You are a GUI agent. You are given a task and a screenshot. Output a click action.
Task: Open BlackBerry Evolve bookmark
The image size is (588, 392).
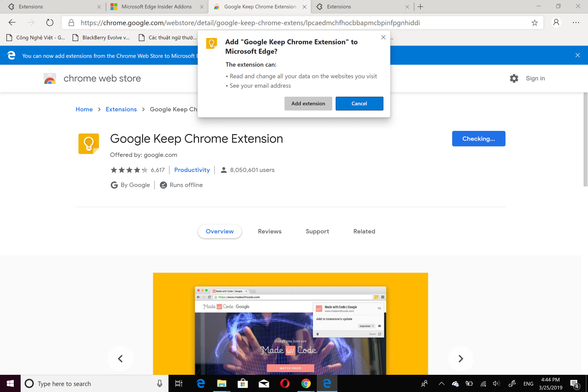coord(101,37)
